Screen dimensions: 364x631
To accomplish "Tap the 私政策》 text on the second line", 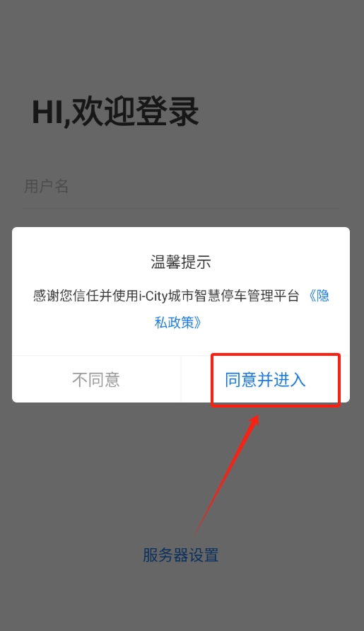I will (x=178, y=323).
